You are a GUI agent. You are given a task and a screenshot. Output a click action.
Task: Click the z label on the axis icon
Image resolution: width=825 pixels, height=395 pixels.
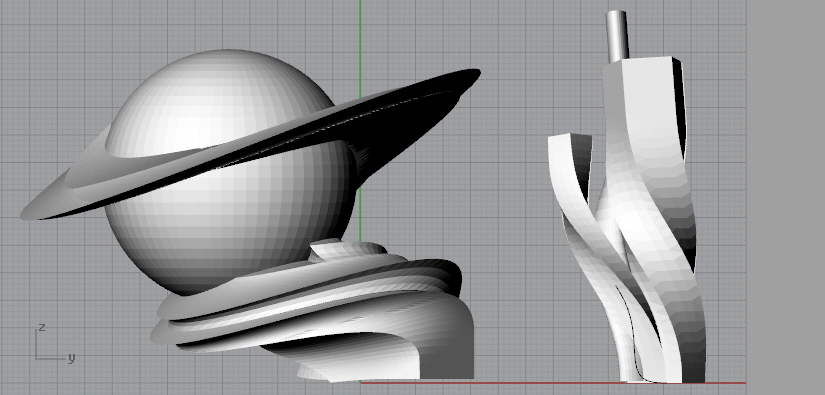[42, 327]
